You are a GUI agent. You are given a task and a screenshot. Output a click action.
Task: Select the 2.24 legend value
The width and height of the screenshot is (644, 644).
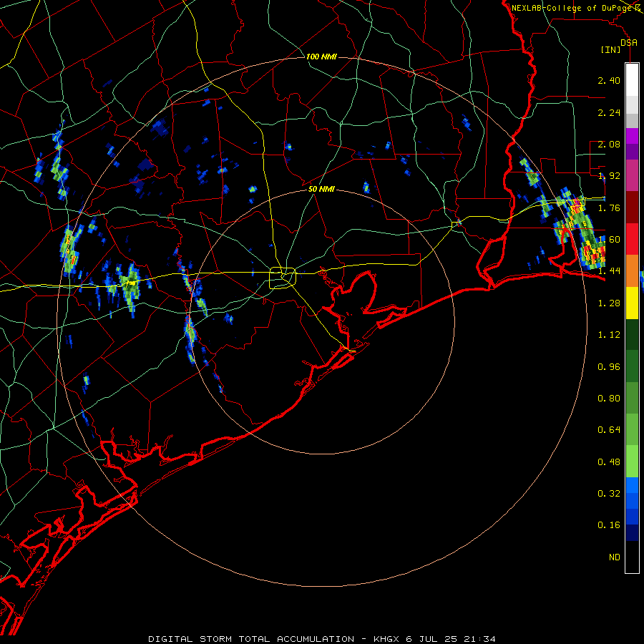point(609,112)
